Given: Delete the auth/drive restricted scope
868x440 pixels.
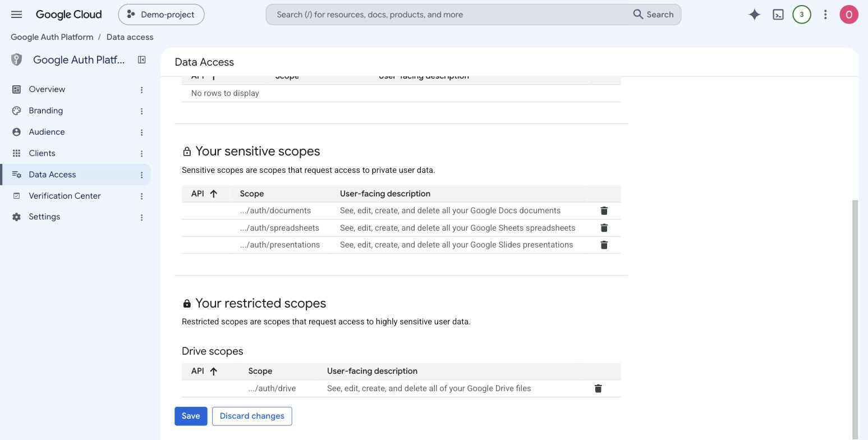Looking at the screenshot, I should click(598, 388).
